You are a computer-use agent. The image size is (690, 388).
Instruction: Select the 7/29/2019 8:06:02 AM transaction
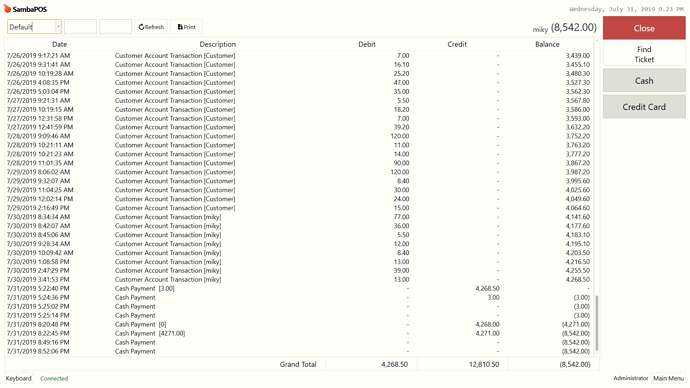tap(299, 172)
